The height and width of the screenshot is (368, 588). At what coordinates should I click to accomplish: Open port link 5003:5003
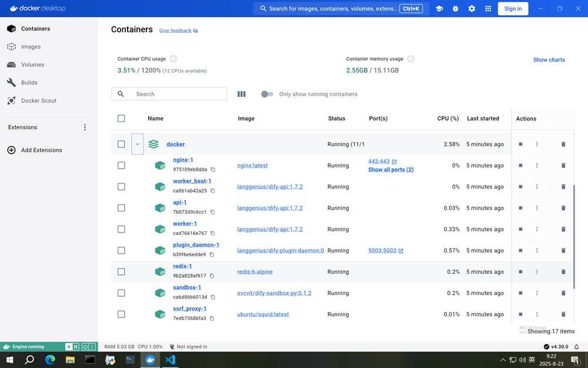[x=382, y=250]
